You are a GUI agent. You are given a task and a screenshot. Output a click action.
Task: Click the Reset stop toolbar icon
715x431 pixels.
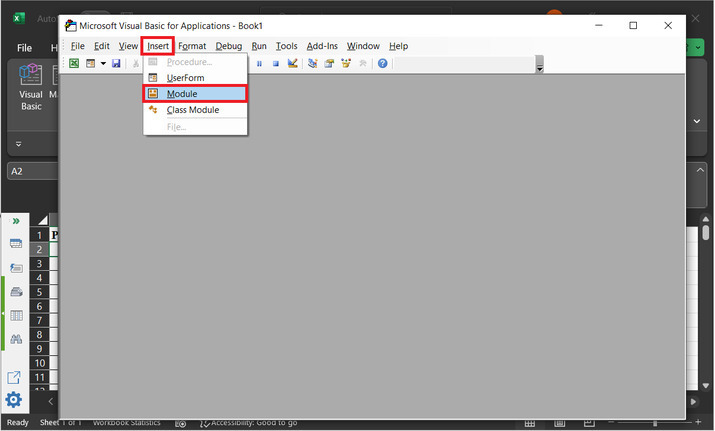(276, 64)
